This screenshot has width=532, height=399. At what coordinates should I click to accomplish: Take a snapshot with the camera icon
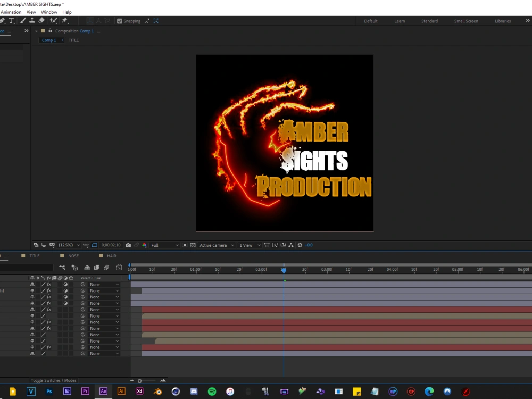tap(128, 245)
